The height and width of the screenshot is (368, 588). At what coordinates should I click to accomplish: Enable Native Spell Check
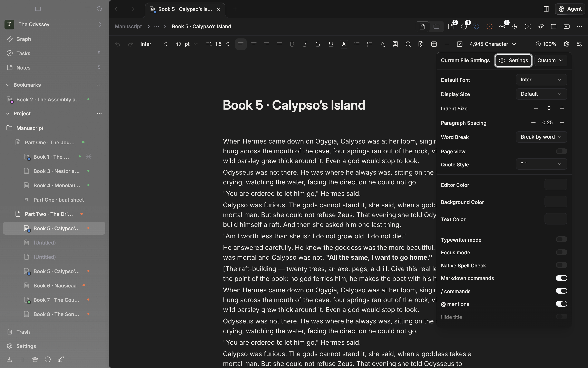[x=561, y=265]
